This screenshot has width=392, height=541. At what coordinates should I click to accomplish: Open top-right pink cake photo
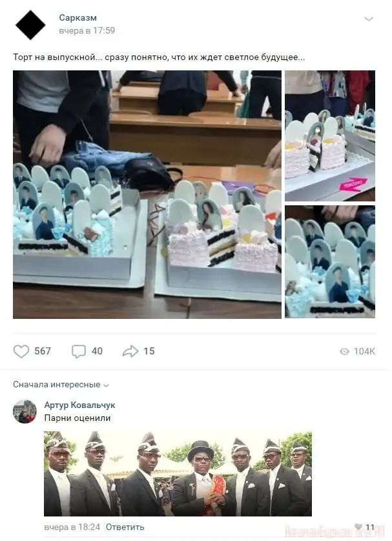[330, 136]
